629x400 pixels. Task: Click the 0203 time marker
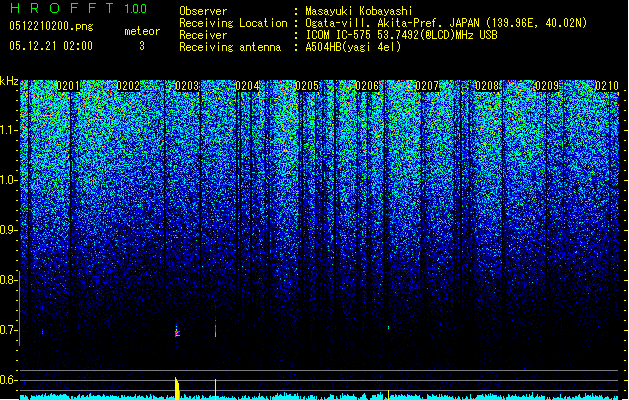pos(187,86)
